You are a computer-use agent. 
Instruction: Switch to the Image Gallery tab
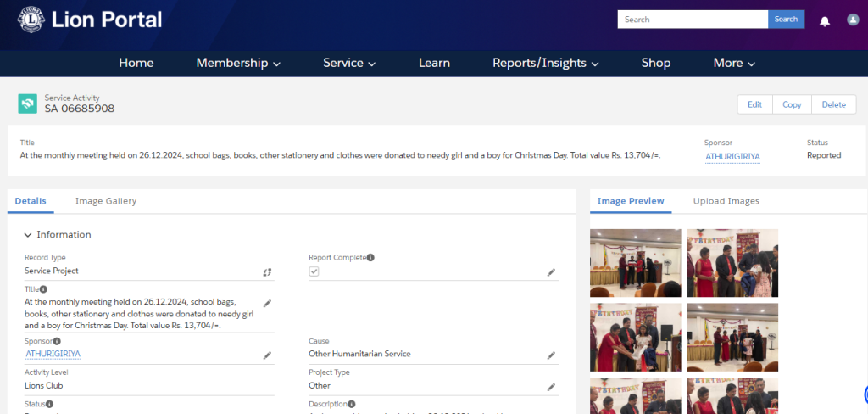coord(106,201)
